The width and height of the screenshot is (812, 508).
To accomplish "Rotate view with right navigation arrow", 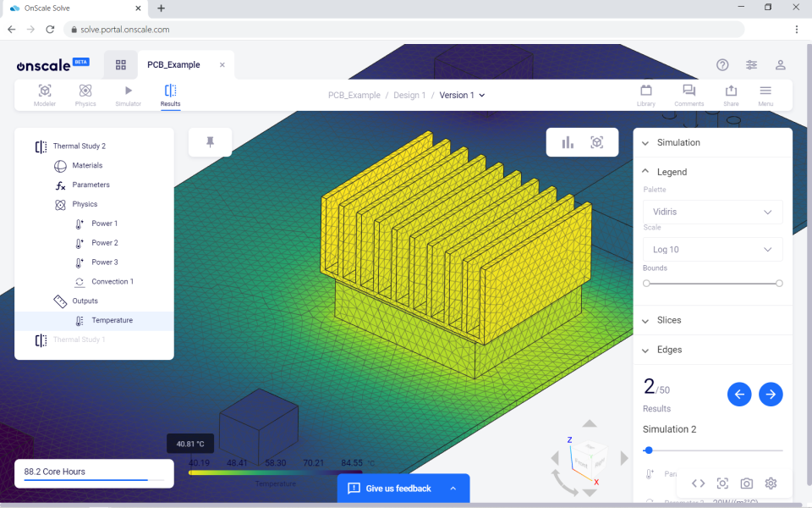I will click(x=624, y=458).
